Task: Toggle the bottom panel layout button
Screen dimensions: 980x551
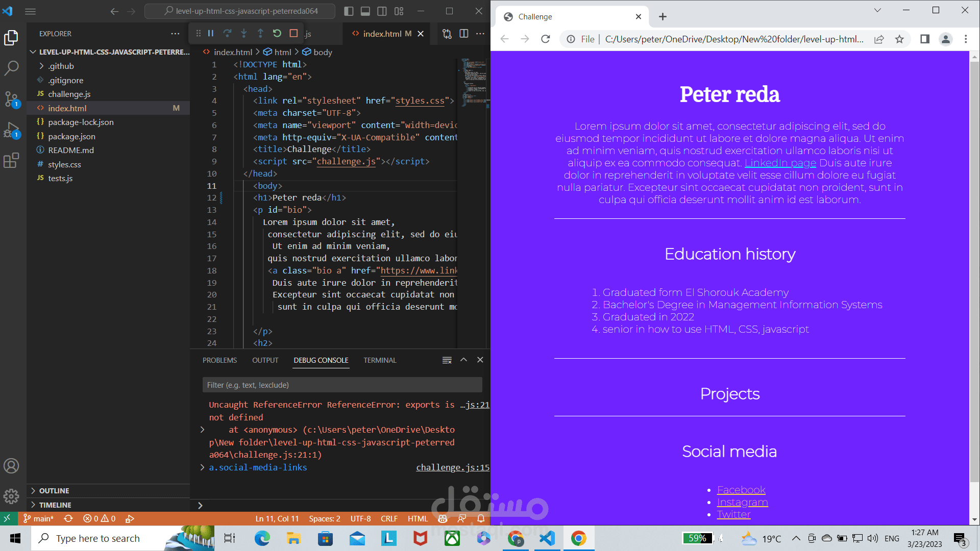Action: tap(365, 11)
